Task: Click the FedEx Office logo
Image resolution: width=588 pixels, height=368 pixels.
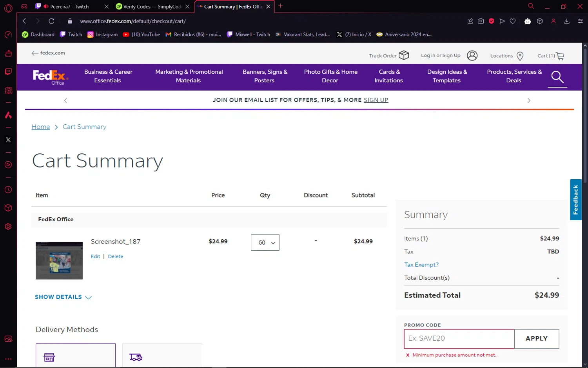Action: [x=50, y=77]
